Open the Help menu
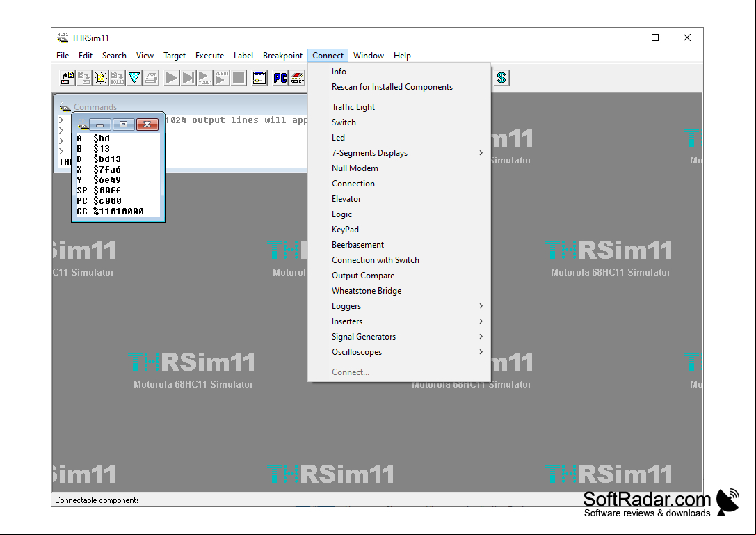The height and width of the screenshot is (535, 756). point(402,56)
